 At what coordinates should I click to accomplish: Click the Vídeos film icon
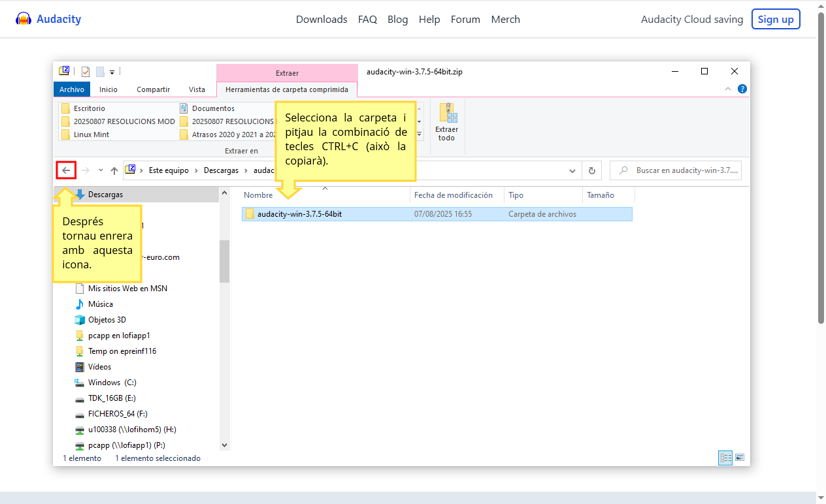point(80,367)
